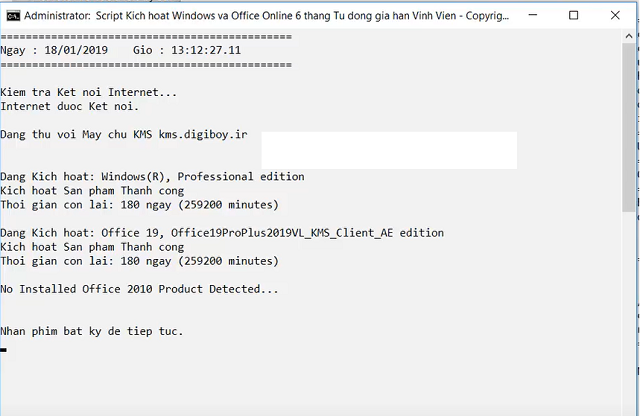Click 'No Installed Office 2010 Product Detected...'

[x=139, y=288]
